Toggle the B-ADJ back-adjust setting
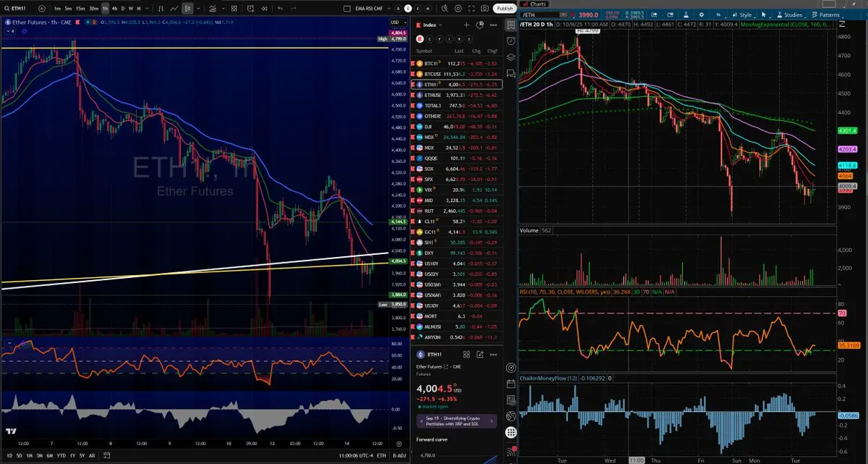 coord(399,456)
